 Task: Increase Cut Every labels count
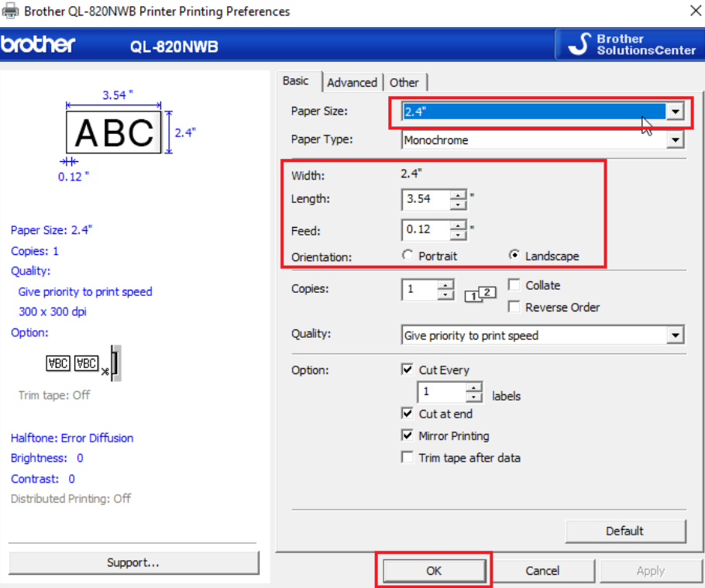pyautogui.click(x=474, y=387)
